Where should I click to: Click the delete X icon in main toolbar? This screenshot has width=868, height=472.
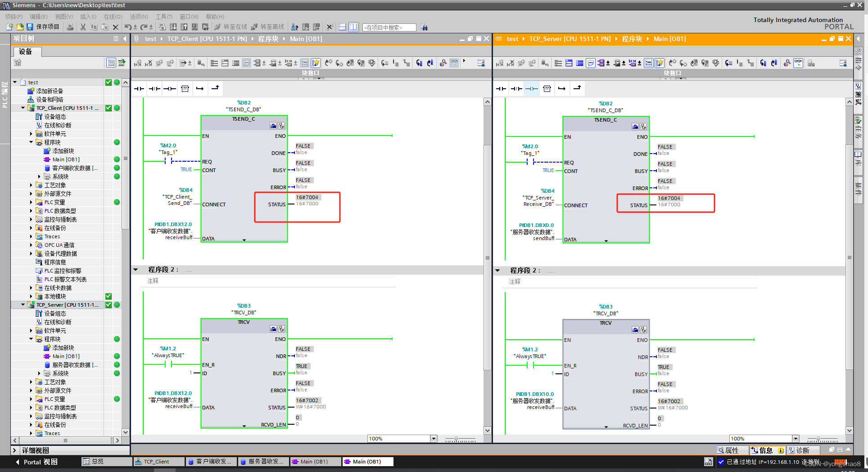116,27
